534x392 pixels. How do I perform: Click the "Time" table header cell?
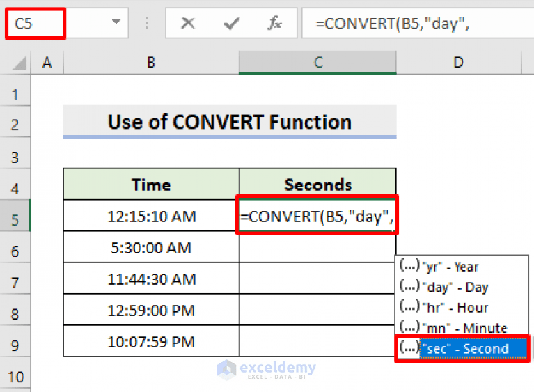click(151, 185)
